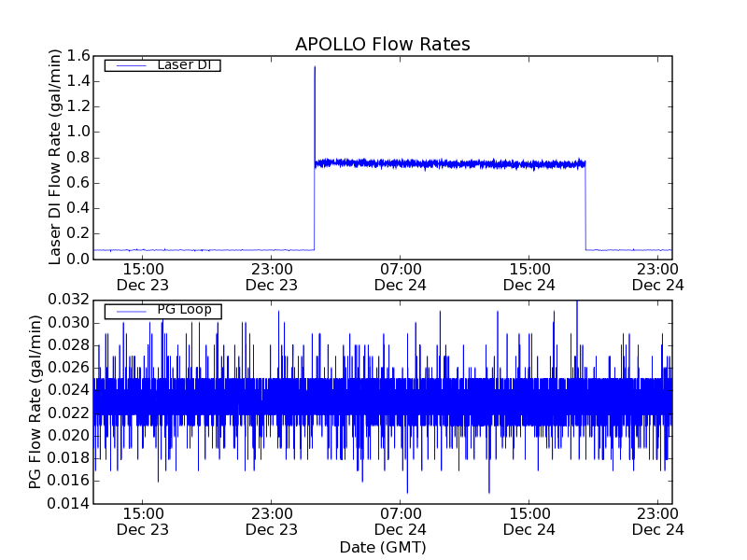Click the 1.2 tick on the top chart

pyautogui.click(x=78, y=106)
